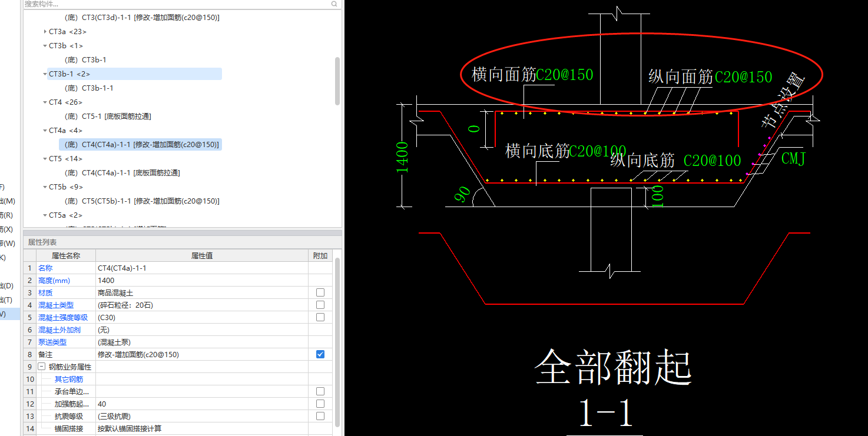This screenshot has width=868, height=436.
Task: Click 横向底筋 C20@100 value in drawing
Action: point(598,151)
